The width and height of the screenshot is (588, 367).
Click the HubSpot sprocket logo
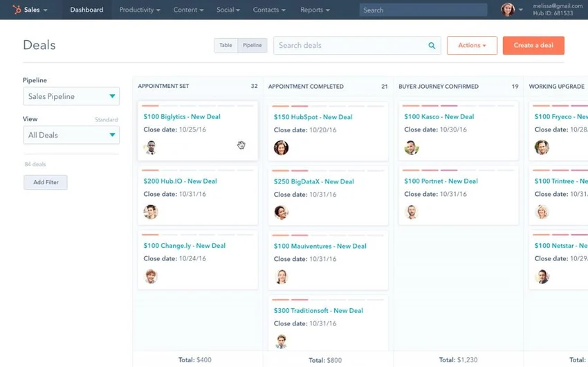click(x=17, y=10)
